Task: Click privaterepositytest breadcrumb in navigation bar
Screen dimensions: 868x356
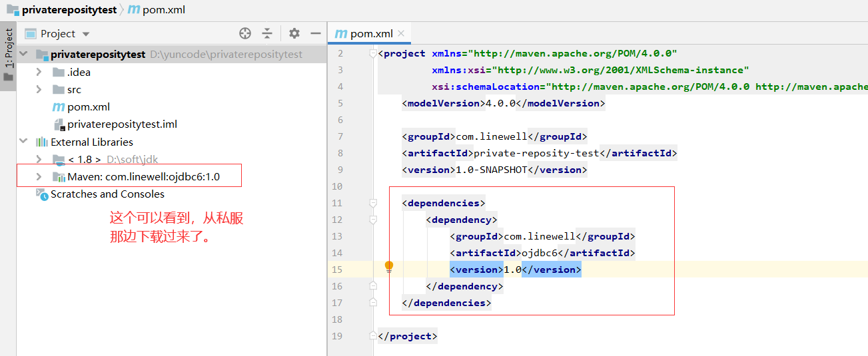Action: click(x=69, y=10)
